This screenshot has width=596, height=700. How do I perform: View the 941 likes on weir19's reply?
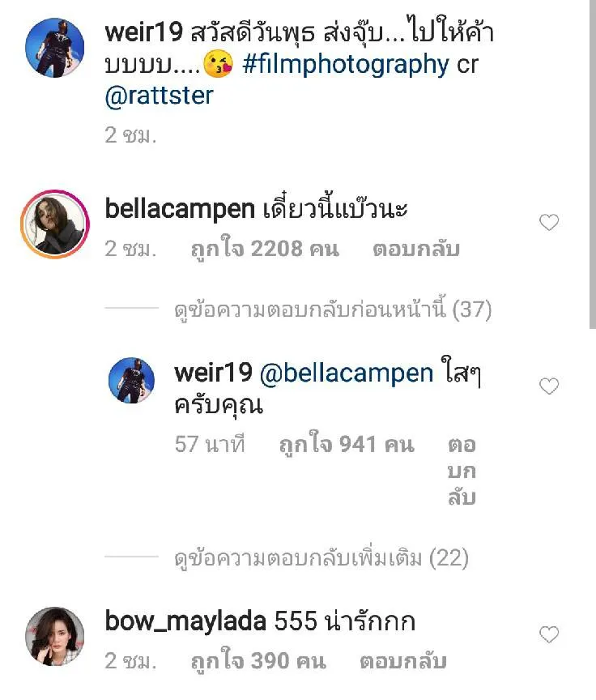(x=347, y=445)
